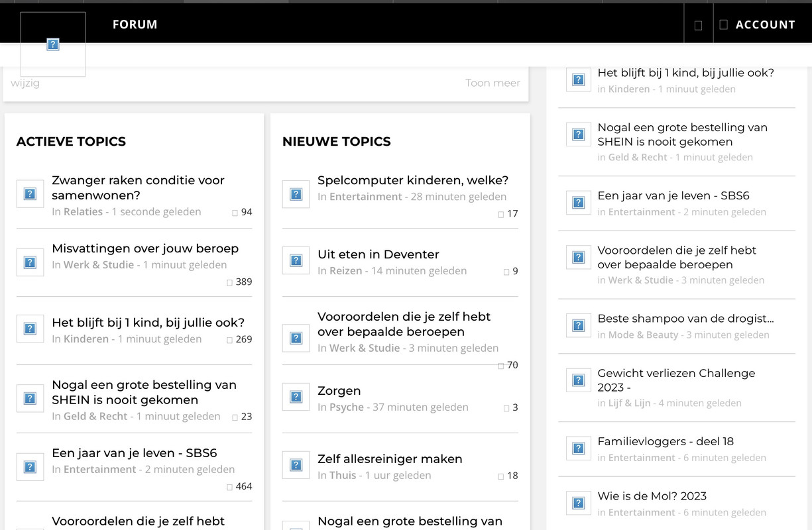Click avatar beside Het blijft bij 1 kind in sidebar
812x530 pixels.
579,79
